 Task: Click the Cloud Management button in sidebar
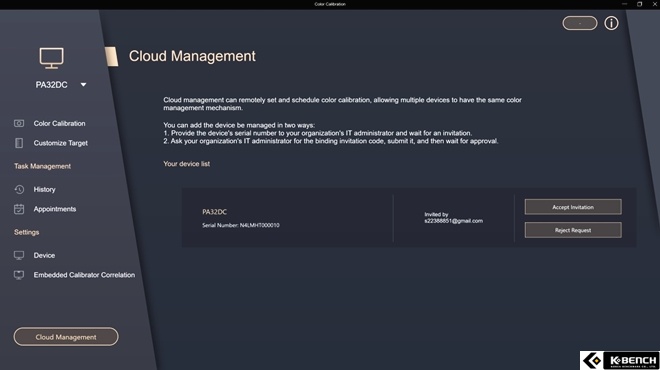(66, 337)
